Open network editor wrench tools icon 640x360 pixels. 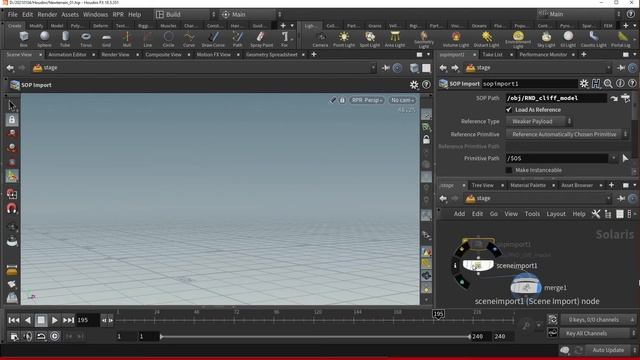click(x=596, y=214)
